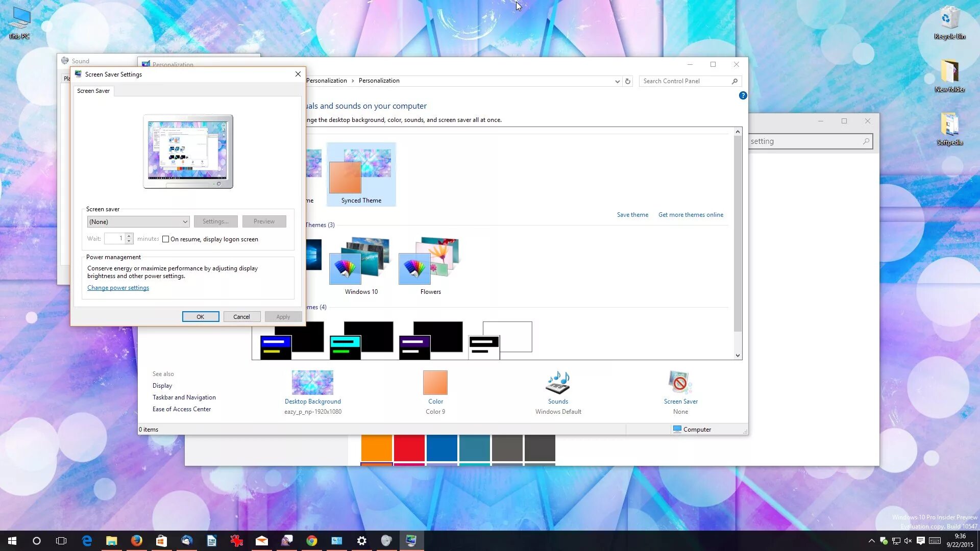Open the Softpedia desktop folder
Image resolution: width=980 pixels, height=551 pixels.
[x=949, y=129]
